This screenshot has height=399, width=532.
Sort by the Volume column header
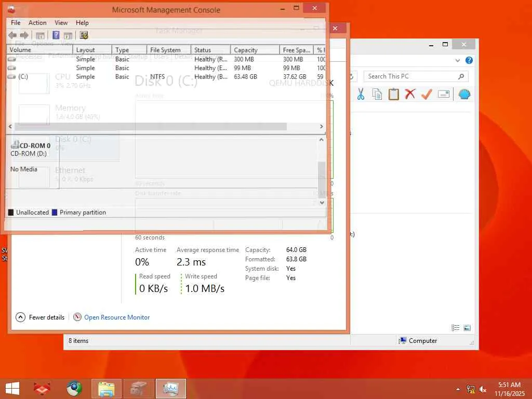[x=39, y=50]
